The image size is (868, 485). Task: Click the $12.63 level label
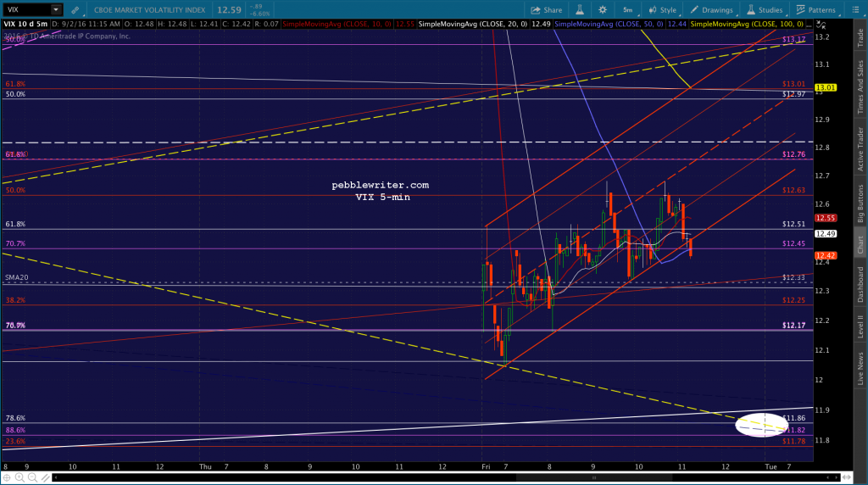[793, 190]
